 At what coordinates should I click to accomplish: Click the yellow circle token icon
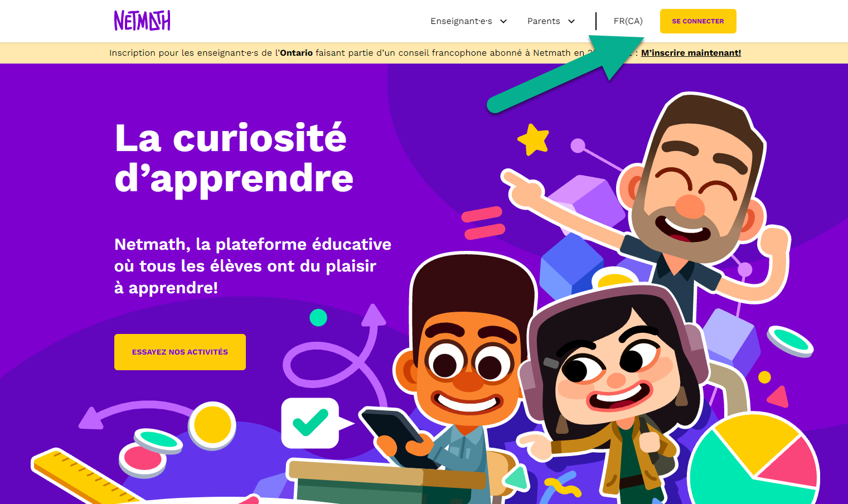point(212,425)
